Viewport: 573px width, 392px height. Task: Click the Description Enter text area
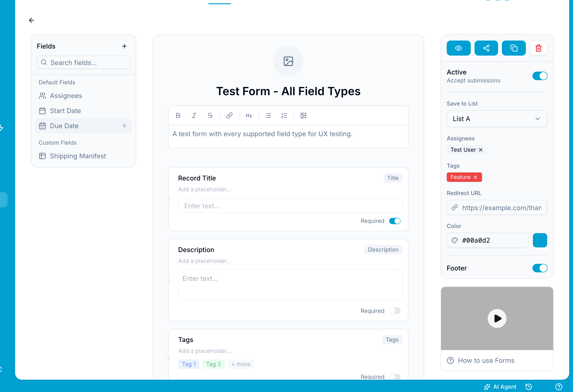pos(290,285)
